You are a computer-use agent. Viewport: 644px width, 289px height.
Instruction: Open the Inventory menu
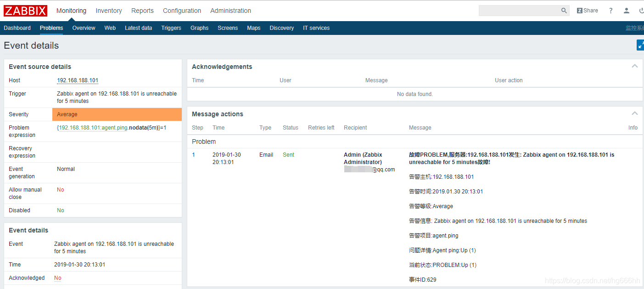(x=109, y=11)
